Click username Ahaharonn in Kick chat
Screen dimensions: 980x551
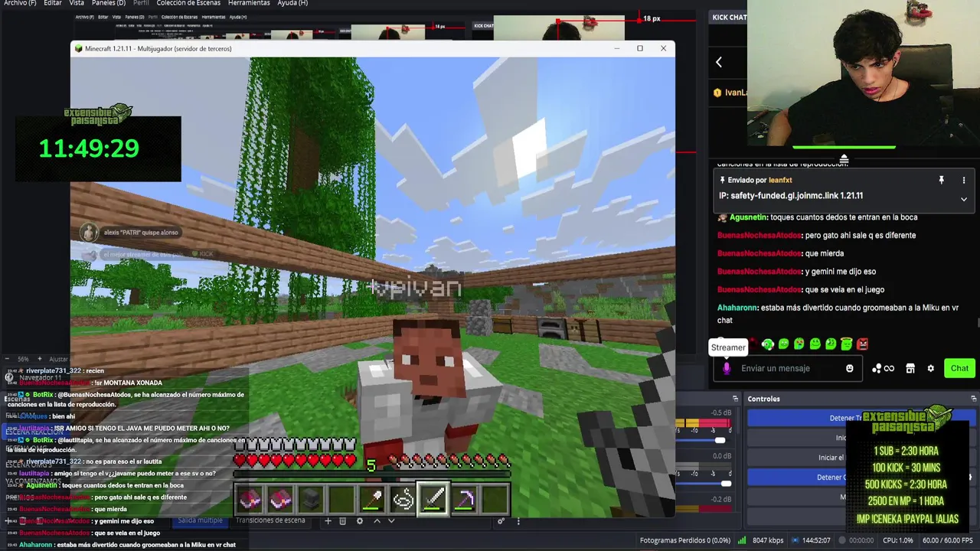[737, 308]
